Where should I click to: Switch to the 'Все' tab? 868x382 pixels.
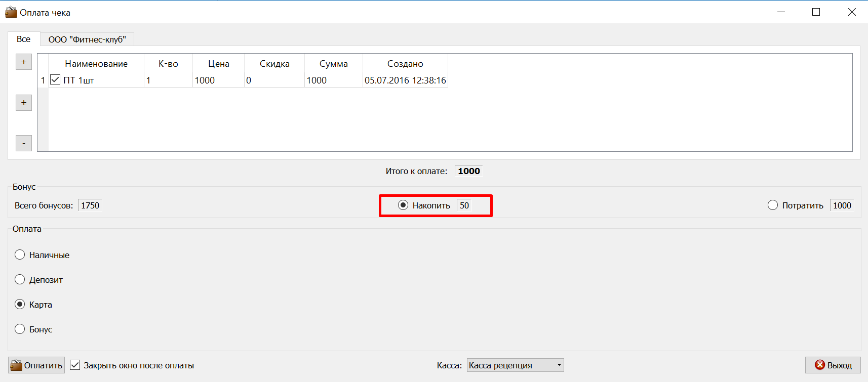coord(23,39)
